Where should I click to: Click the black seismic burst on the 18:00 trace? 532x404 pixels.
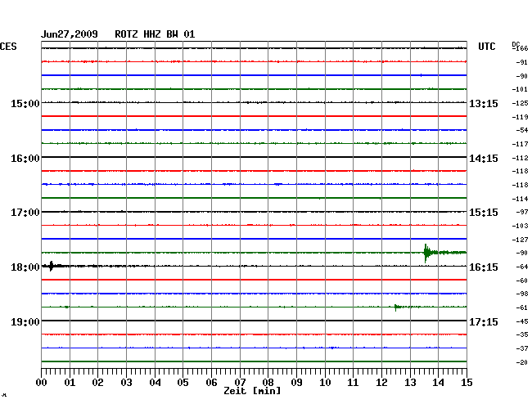point(52,266)
